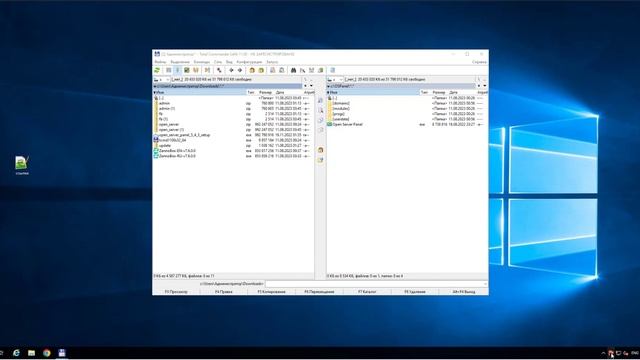Screen dimensions: 640x360
Task: Click the top icon in vertical button bar
Action: [x=320, y=100]
